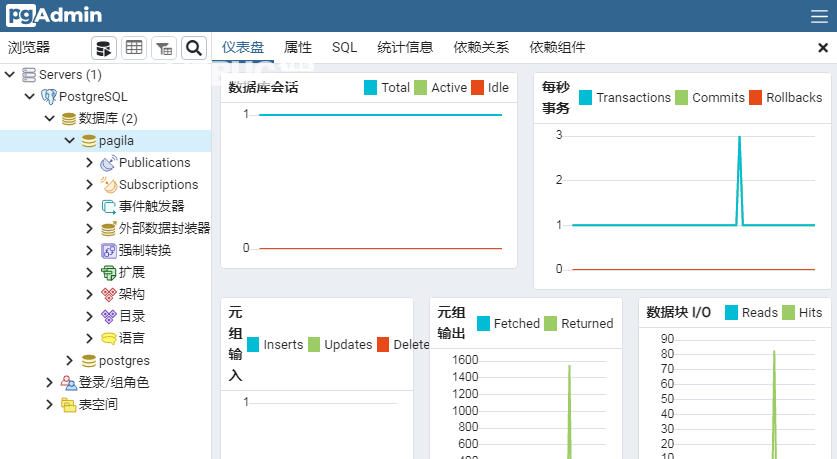Expand the 表空间 node

click(50, 405)
